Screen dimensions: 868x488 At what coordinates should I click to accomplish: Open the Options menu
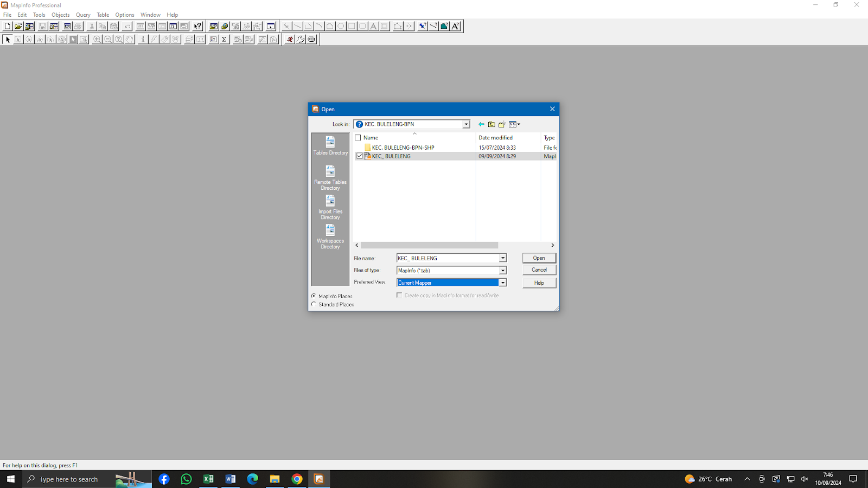coord(125,15)
